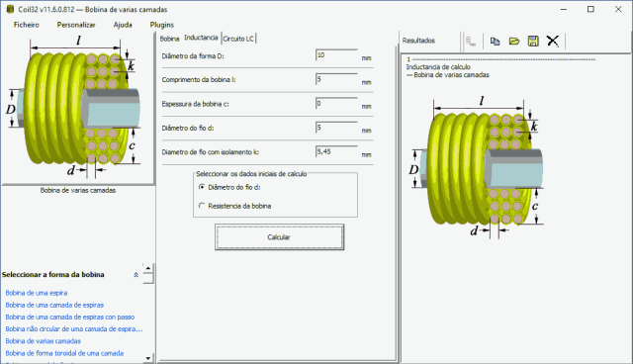This screenshot has width=633, height=364.
Task: Close the Coil32 window
Action: (618, 9)
